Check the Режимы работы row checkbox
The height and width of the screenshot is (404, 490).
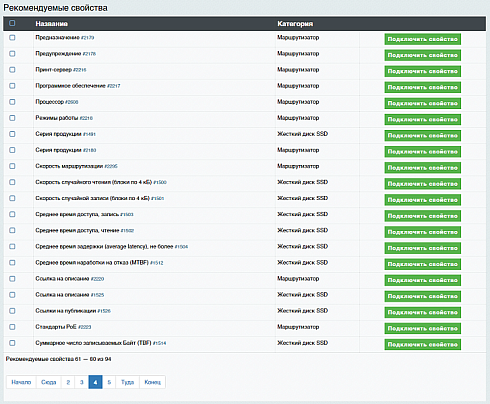tap(12, 118)
